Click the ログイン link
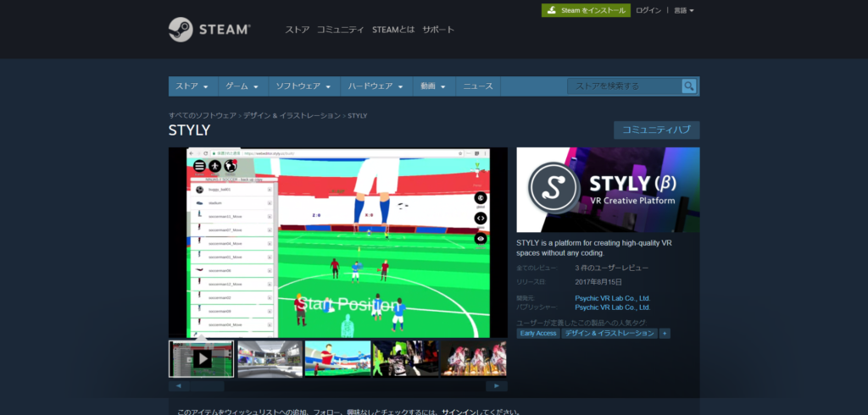 (648, 10)
